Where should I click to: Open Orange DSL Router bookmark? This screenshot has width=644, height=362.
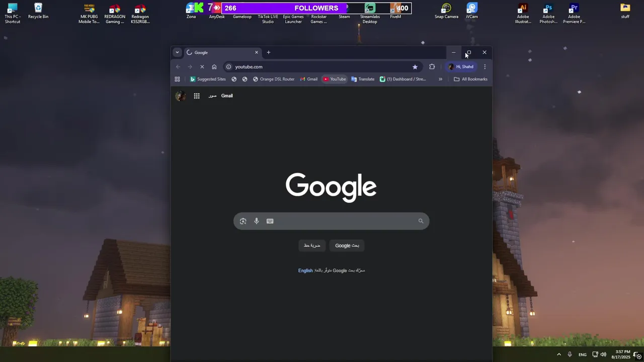pos(274,79)
